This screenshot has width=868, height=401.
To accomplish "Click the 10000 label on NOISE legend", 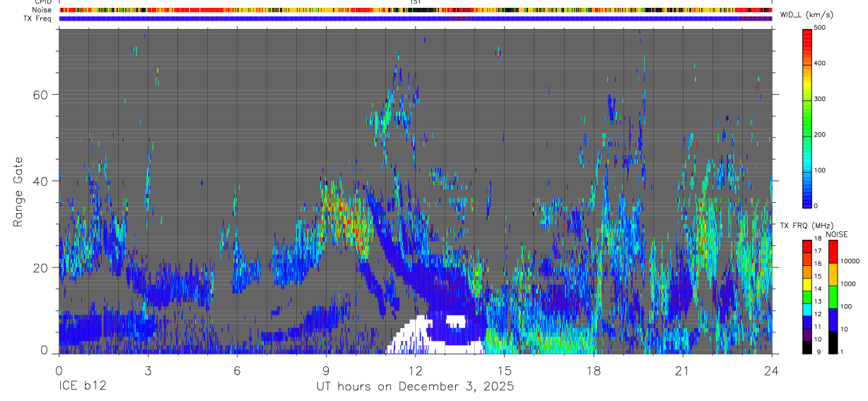I will click(850, 261).
